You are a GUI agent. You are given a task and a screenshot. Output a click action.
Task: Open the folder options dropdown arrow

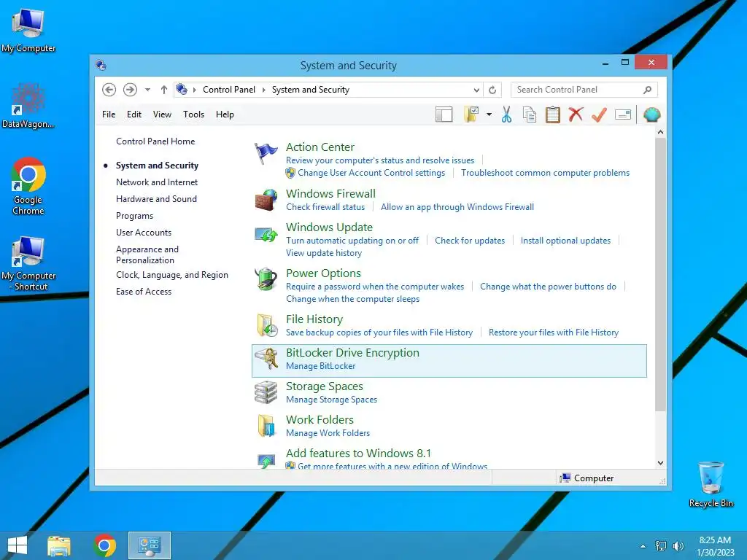[489, 114]
